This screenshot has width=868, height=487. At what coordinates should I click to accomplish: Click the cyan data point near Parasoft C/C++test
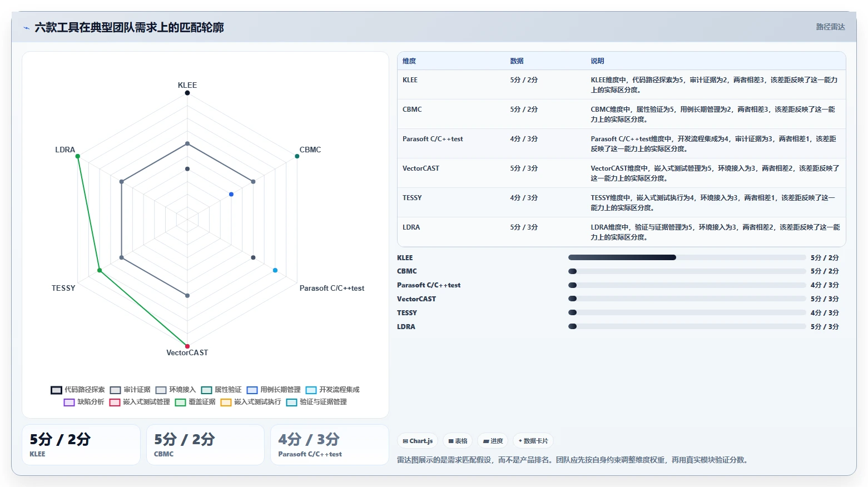(x=275, y=270)
